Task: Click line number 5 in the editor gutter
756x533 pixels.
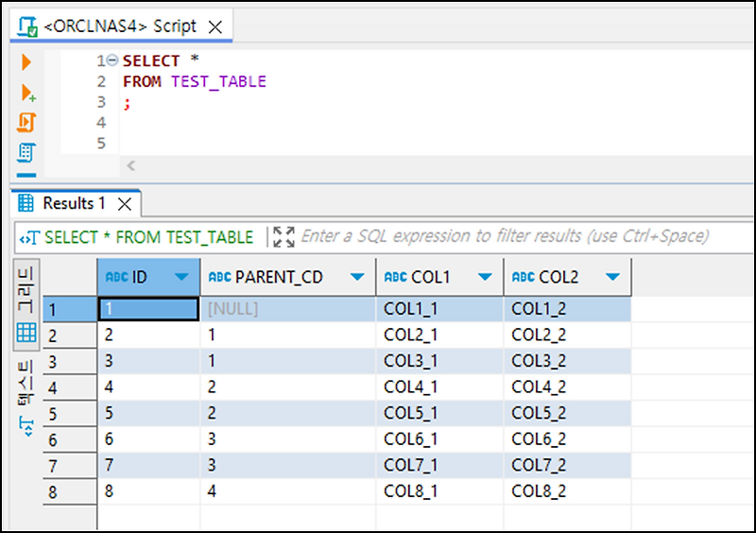Action: [x=101, y=144]
